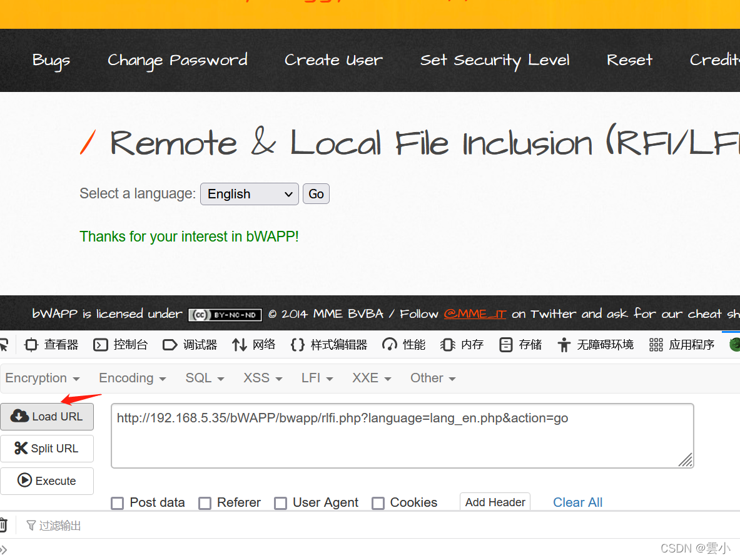Open the Reset menu item
Viewport: 740px width, 560px height.
[x=629, y=60]
